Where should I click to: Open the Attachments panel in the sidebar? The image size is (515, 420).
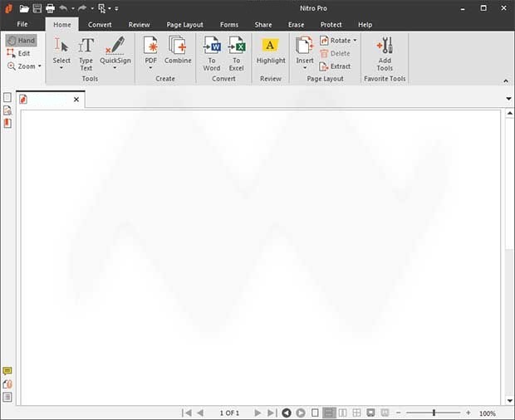7,384
